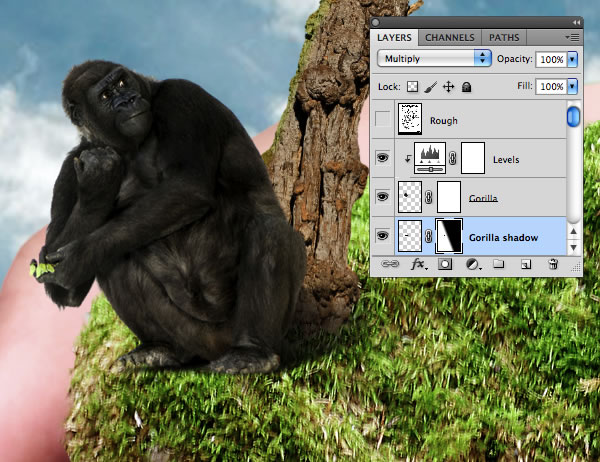Open the fx layer style menu

[419, 264]
